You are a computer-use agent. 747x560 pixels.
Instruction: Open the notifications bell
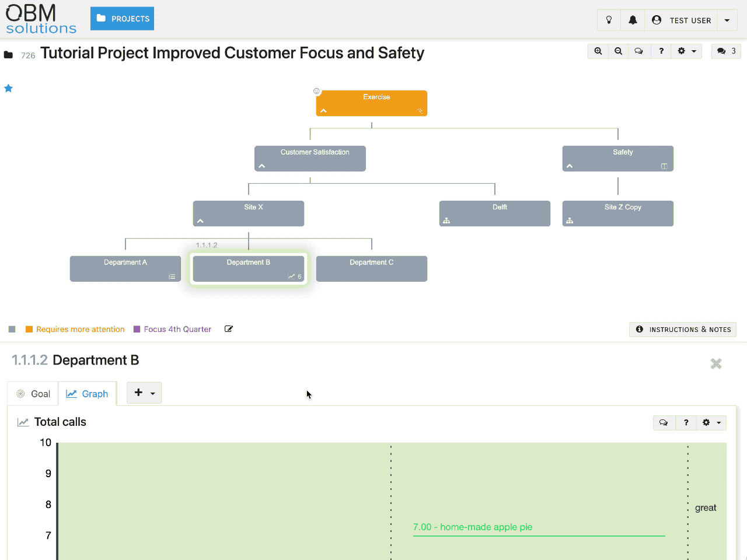click(633, 20)
